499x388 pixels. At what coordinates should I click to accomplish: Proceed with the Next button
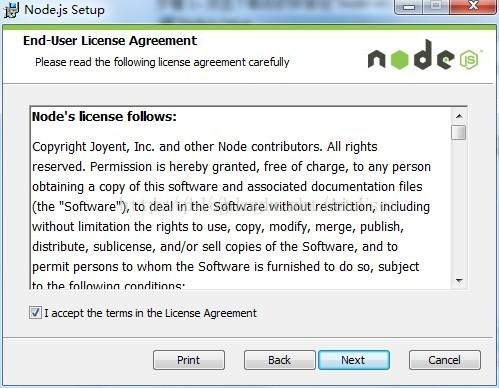click(x=354, y=360)
